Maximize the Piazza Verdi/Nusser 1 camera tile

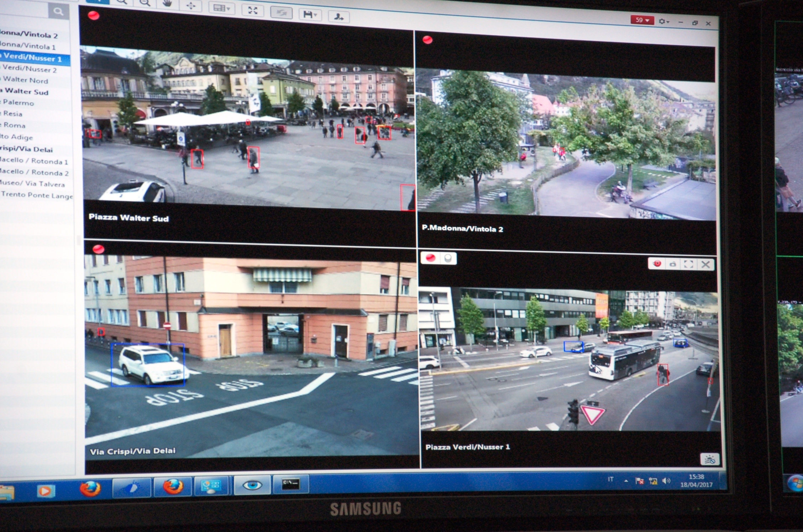coord(689,264)
